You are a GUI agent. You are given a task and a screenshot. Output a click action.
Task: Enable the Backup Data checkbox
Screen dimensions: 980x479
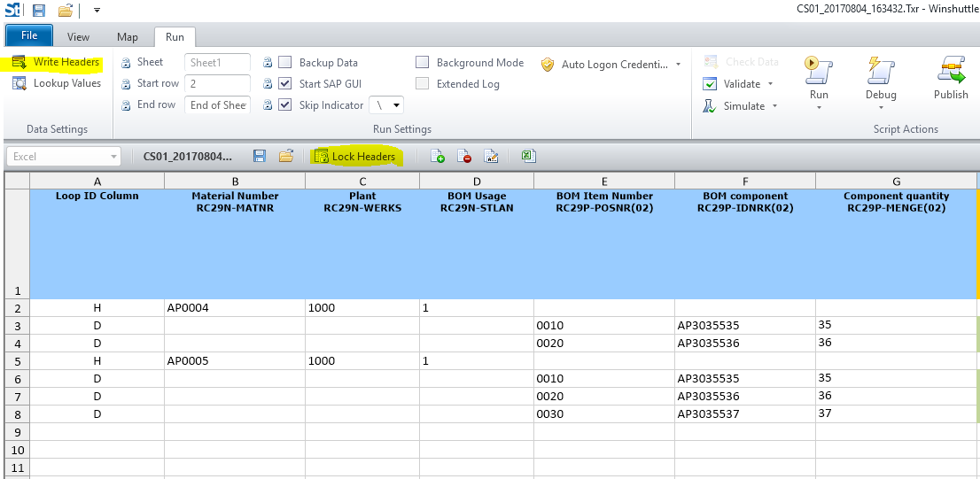point(285,63)
